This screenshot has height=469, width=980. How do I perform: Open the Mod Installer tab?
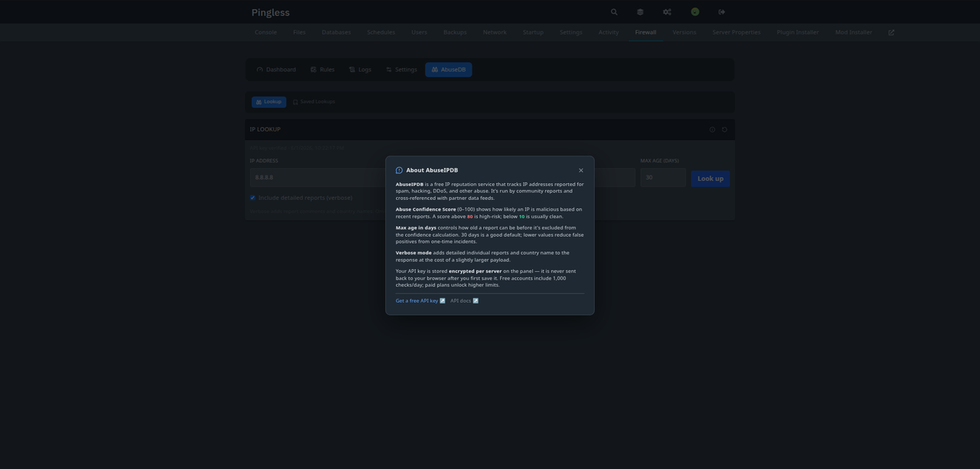(854, 32)
